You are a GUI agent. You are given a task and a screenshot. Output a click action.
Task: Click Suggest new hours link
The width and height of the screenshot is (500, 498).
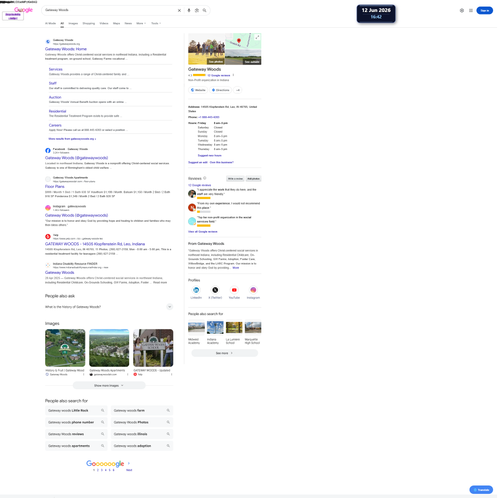tap(209, 156)
